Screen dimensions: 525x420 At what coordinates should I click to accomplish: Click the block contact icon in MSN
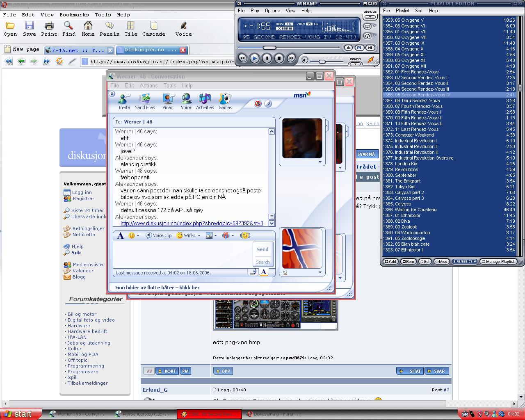tap(258, 103)
